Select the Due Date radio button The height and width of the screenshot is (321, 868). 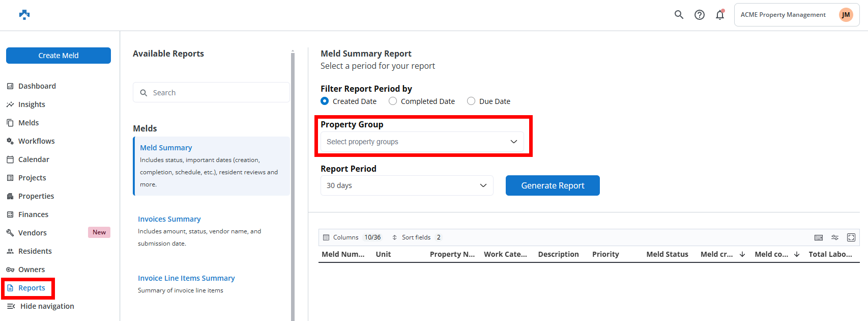(471, 101)
